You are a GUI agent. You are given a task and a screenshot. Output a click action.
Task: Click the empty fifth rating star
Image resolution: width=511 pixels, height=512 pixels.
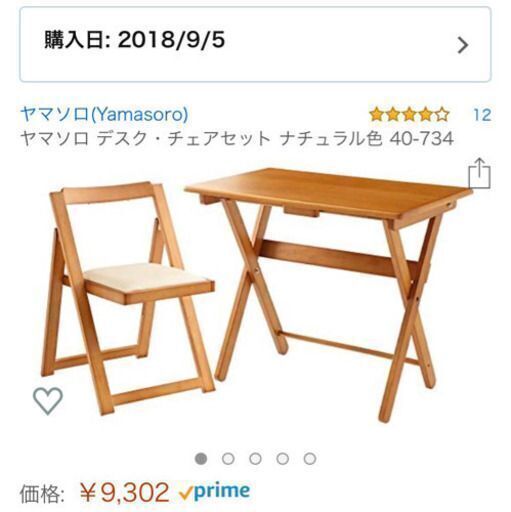click(x=442, y=115)
